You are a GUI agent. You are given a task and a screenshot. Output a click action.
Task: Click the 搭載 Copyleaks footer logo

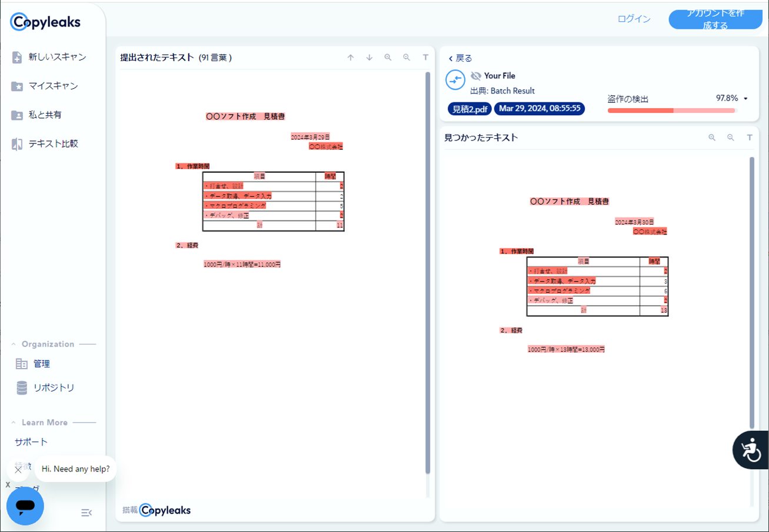pos(157,510)
